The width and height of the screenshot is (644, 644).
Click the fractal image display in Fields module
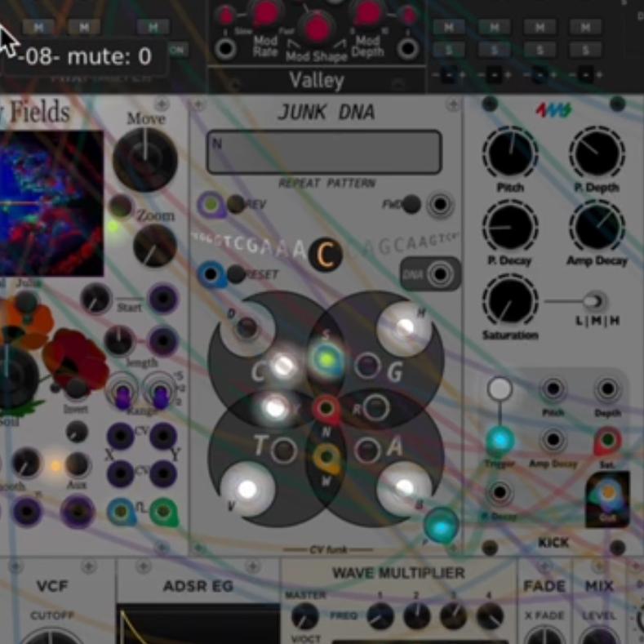click(51, 202)
